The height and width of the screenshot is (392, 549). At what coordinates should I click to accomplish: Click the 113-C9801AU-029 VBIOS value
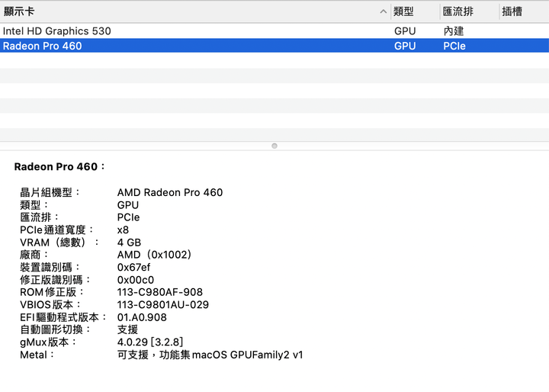[x=163, y=305]
